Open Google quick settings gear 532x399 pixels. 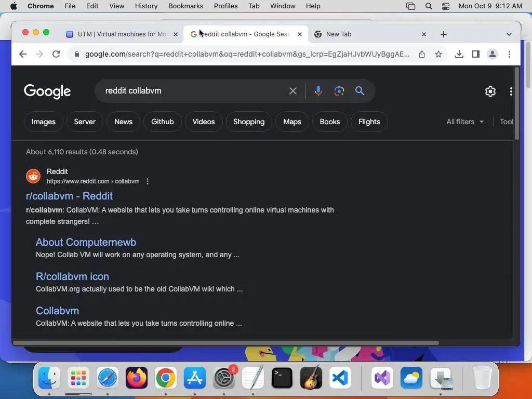[490, 91]
